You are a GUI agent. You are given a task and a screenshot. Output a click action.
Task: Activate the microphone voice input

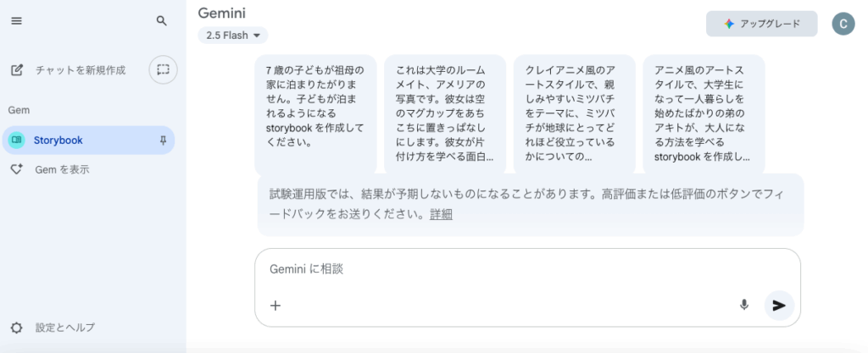coord(744,305)
